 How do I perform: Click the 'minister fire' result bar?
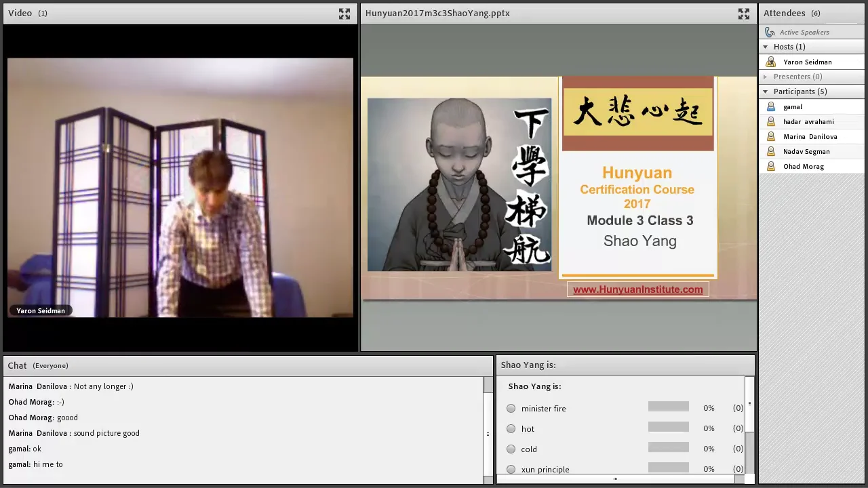click(668, 407)
